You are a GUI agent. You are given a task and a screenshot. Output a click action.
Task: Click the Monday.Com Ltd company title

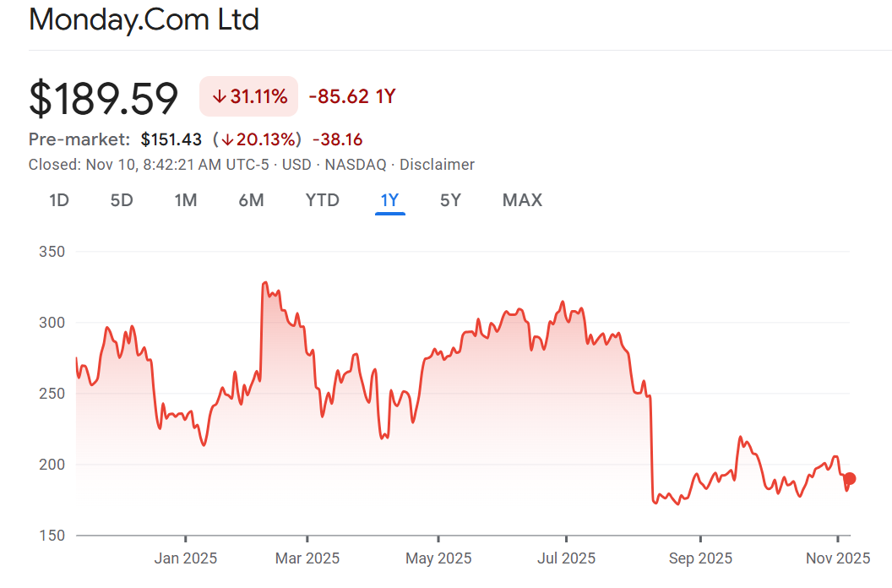coord(144,19)
